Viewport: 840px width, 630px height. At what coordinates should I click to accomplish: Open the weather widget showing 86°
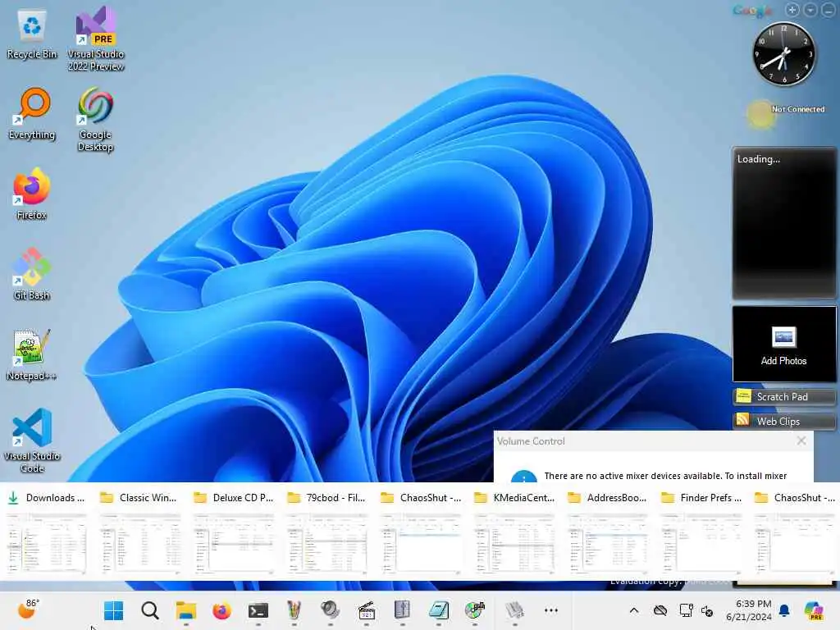point(28,609)
